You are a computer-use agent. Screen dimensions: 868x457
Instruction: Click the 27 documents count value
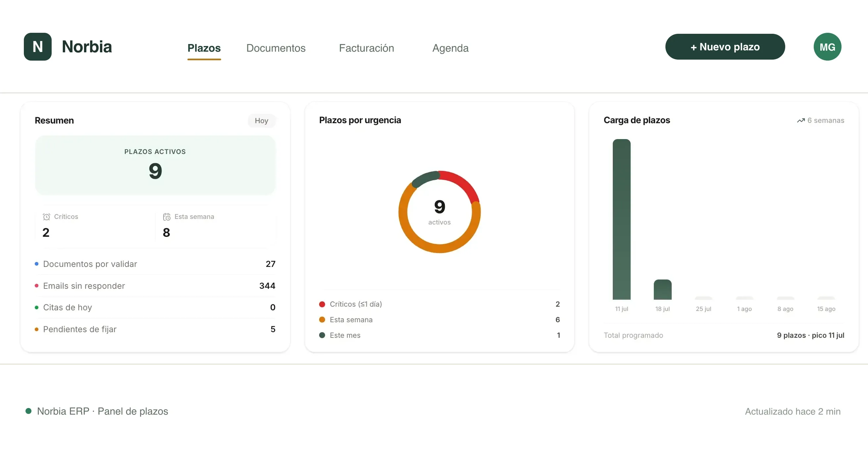[270, 264]
